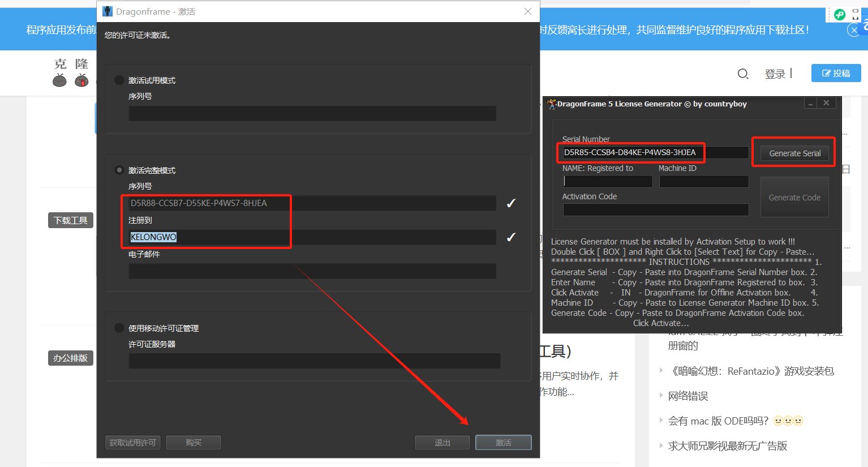
Task: Click Generate Serial in License Generator
Action: tap(794, 153)
